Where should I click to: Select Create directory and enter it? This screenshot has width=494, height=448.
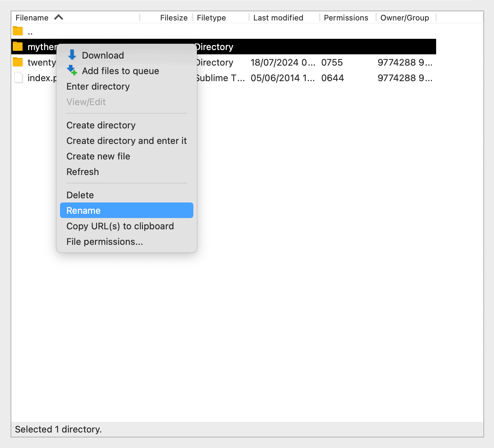pyautogui.click(x=126, y=141)
